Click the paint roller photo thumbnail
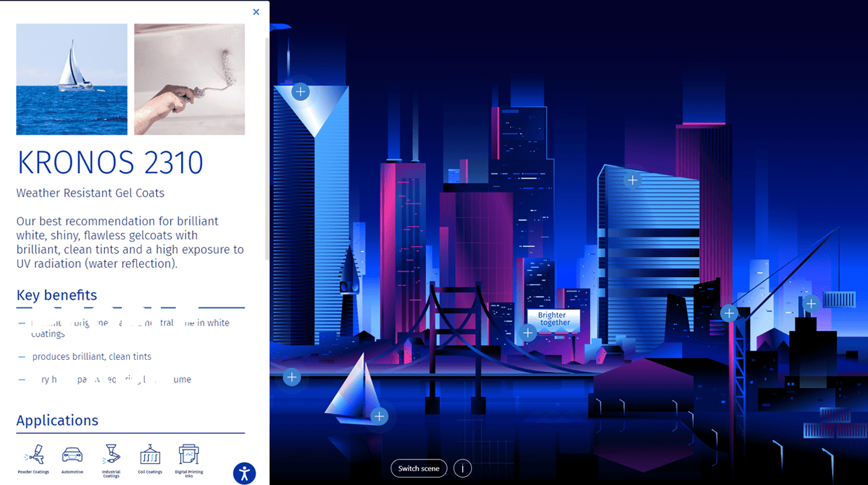This screenshot has height=485, width=868. tap(189, 79)
